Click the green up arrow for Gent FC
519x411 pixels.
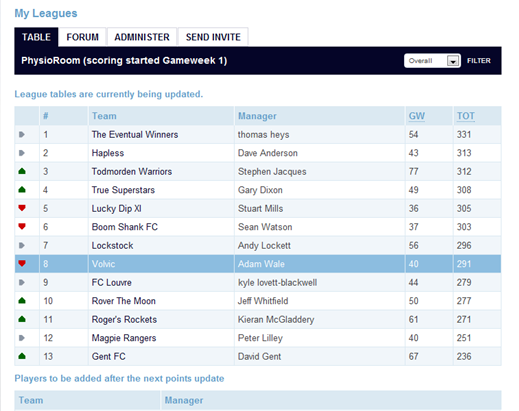(x=22, y=356)
